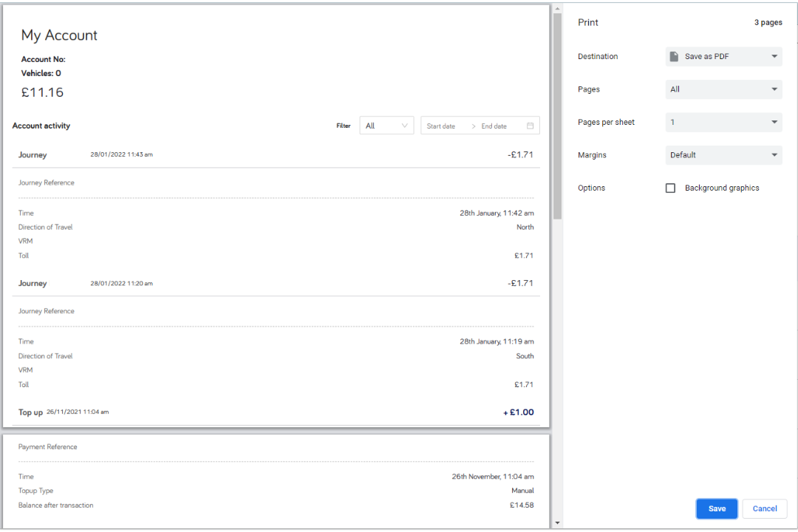Enable the Background graphics checkbox
Viewport: 798px width, 532px height.
tap(670, 188)
